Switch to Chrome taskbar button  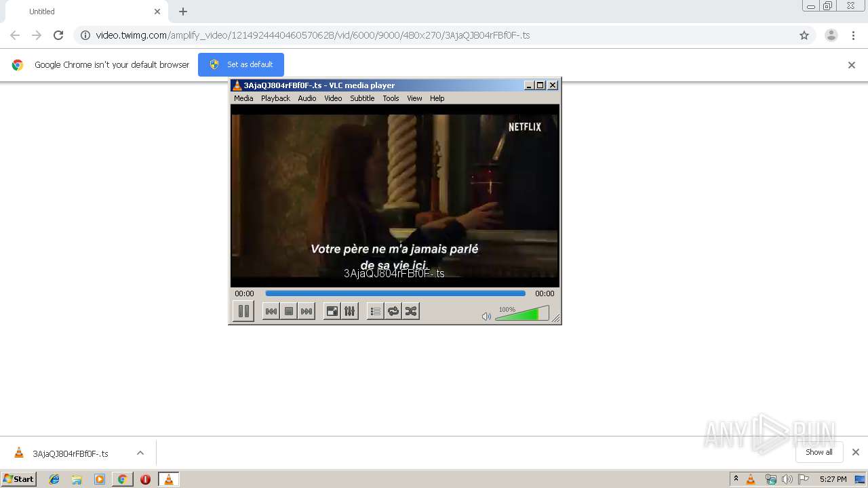pyautogui.click(x=122, y=479)
